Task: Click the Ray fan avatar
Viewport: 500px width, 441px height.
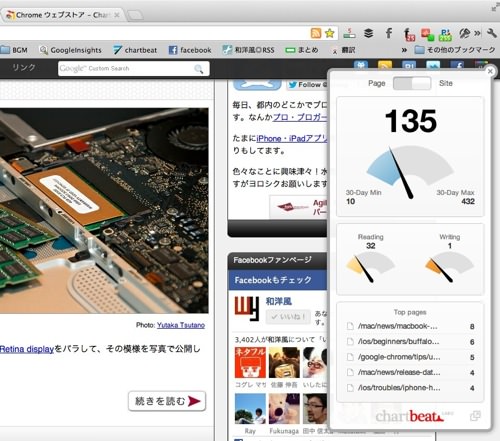Action: click(x=250, y=409)
